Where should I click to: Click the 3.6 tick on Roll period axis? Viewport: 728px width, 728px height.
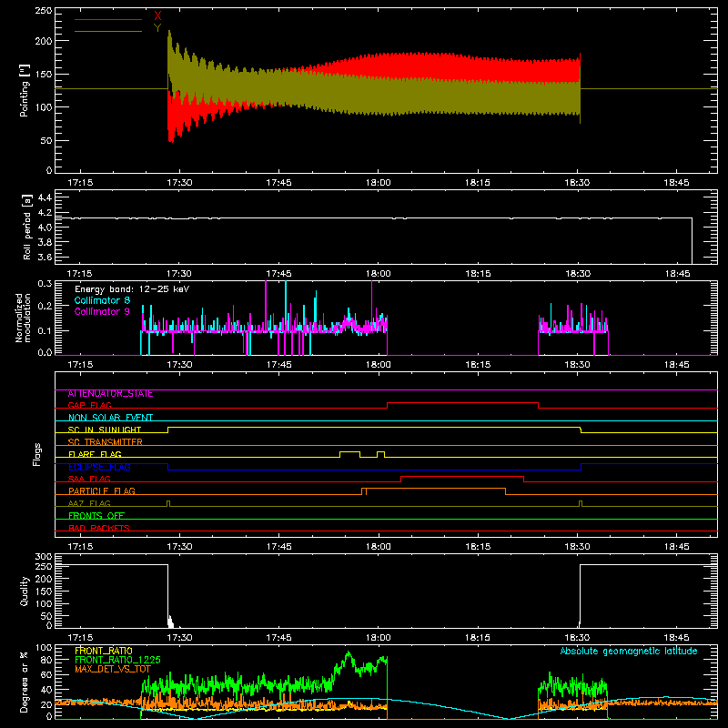[x=45, y=258]
